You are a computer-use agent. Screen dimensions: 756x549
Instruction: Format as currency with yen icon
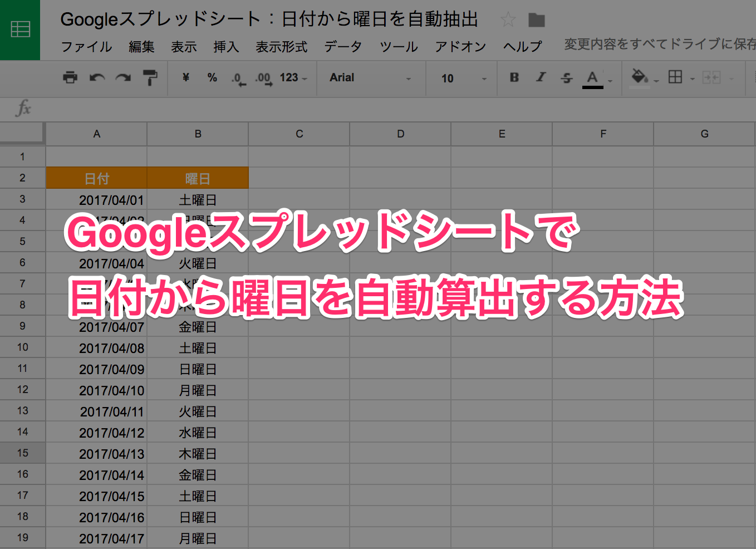tap(186, 77)
